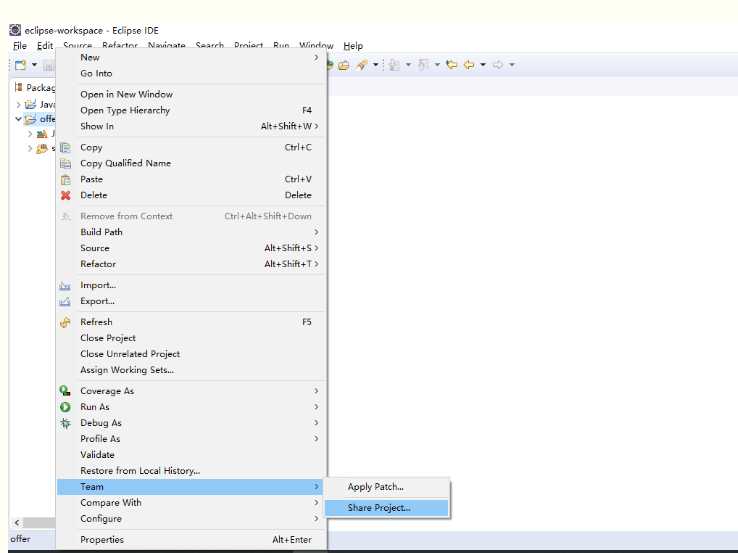Open the Back history dropdown arrow

coord(483,65)
